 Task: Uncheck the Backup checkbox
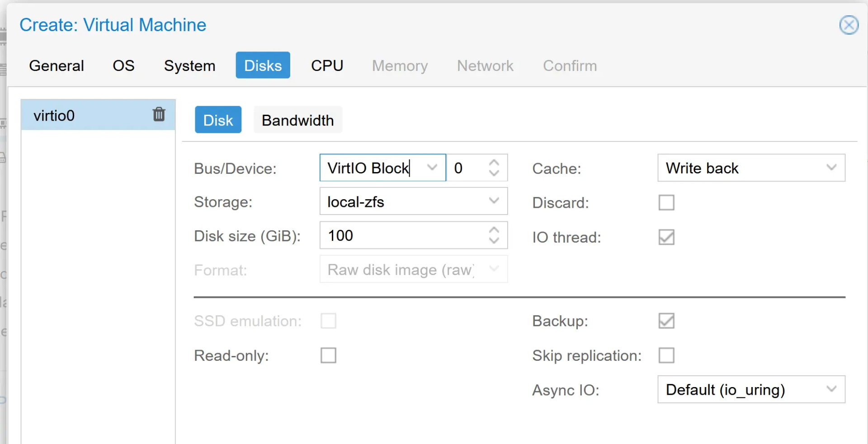(666, 321)
